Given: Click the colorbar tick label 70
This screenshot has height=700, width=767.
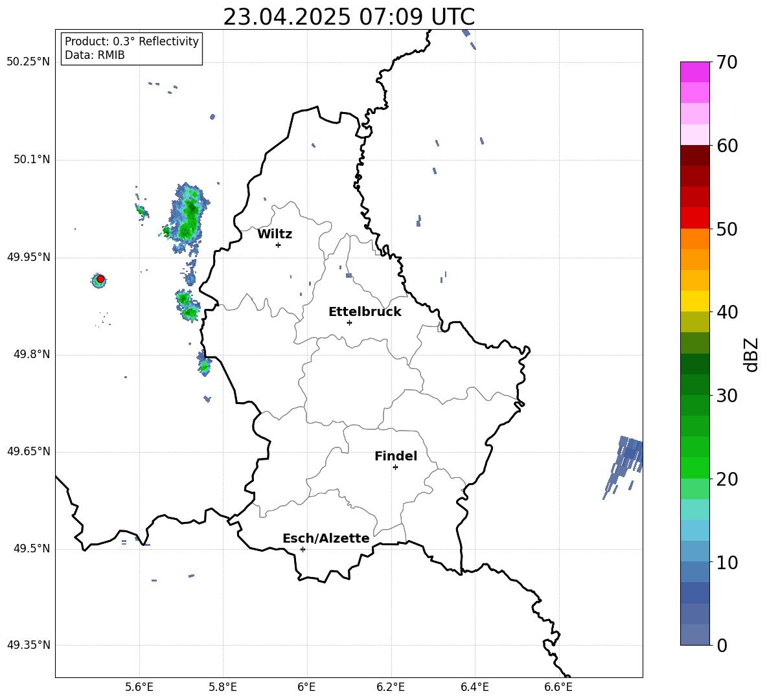Looking at the screenshot, I should click(x=727, y=63).
